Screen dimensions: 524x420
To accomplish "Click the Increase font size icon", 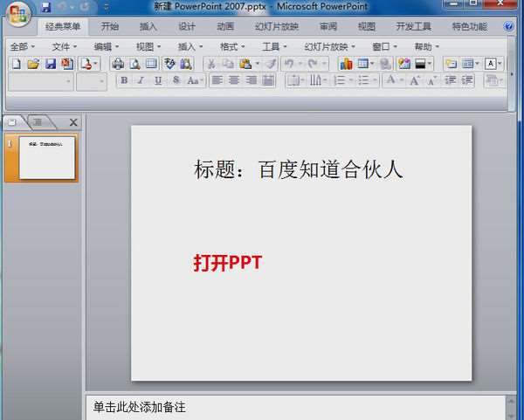I will pyautogui.click(x=415, y=80).
